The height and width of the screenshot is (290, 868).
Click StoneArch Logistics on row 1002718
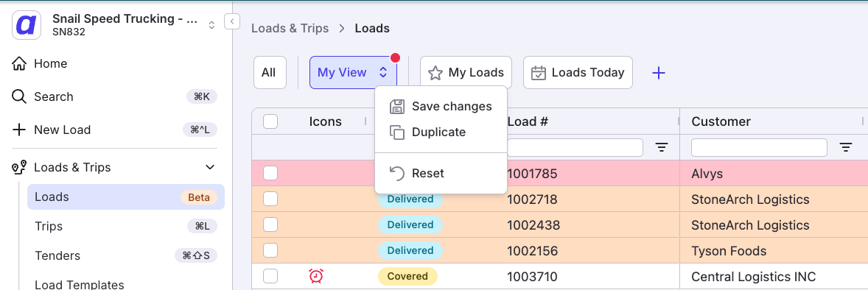750,199
